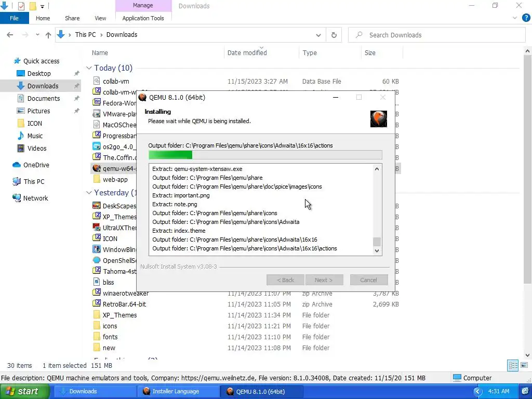This screenshot has width=532, height=399.
Task: Select the collab-vm database file icon
Action: coord(97,81)
